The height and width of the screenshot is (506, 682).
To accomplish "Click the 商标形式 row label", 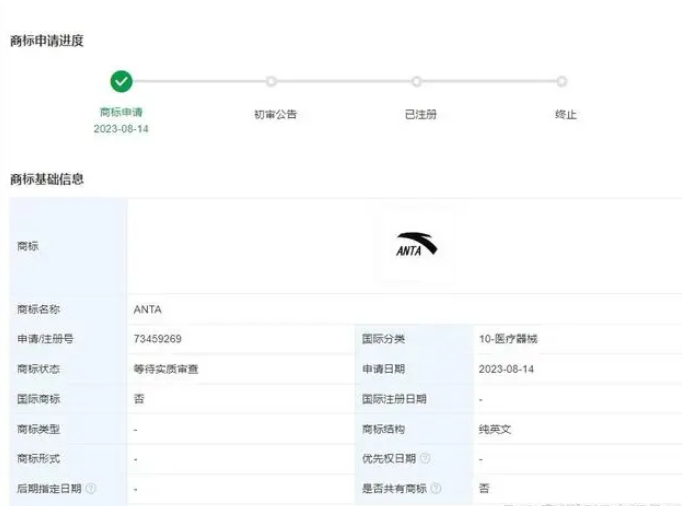I will 38,459.
